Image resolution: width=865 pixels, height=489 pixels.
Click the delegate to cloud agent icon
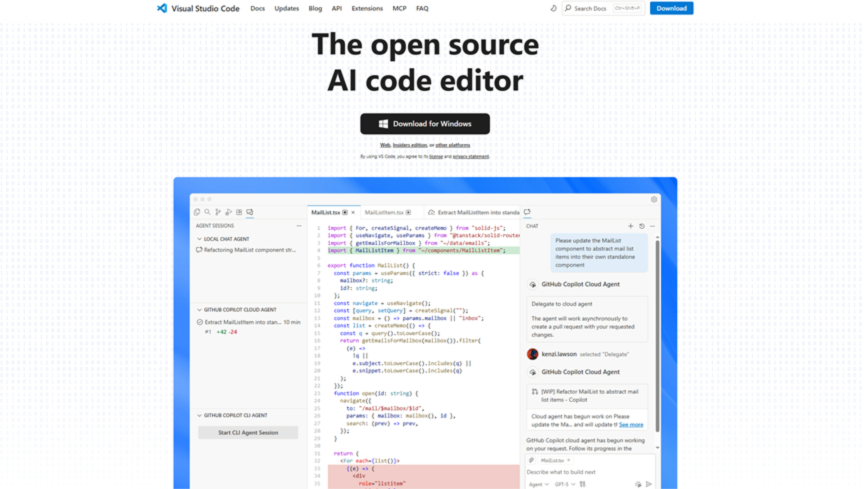[638, 484]
